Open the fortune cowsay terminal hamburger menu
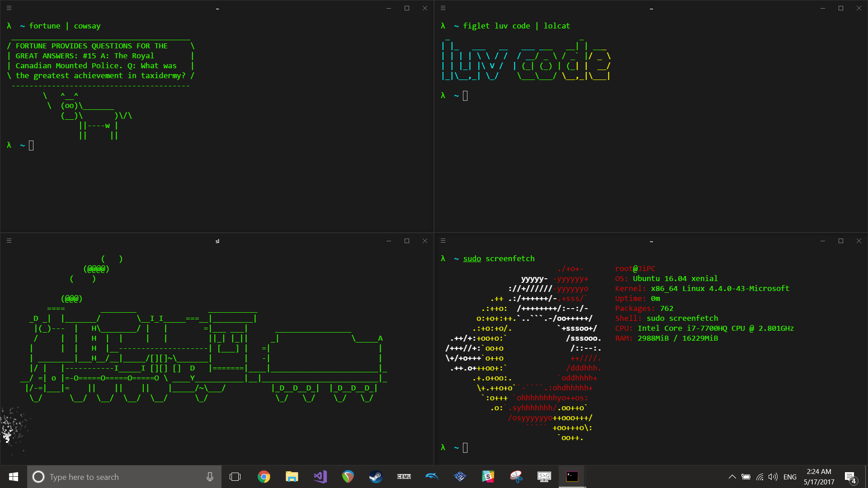This screenshot has height=488, width=868. coord(9,8)
